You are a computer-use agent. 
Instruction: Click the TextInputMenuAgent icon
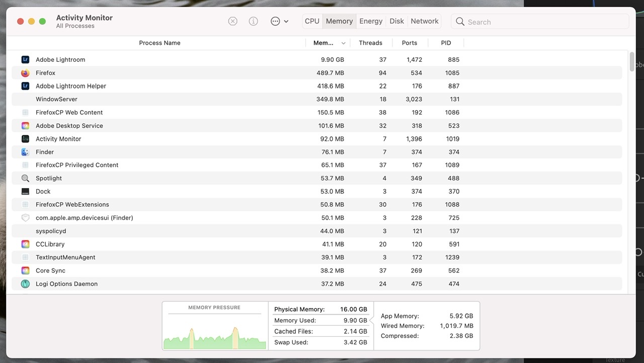(x=25, y=257)
